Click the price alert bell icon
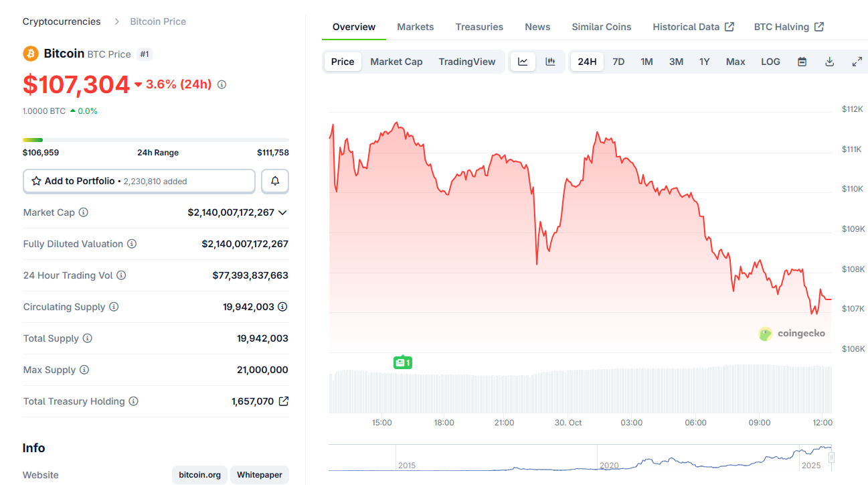868x485 pixels. tap(275, 181)
